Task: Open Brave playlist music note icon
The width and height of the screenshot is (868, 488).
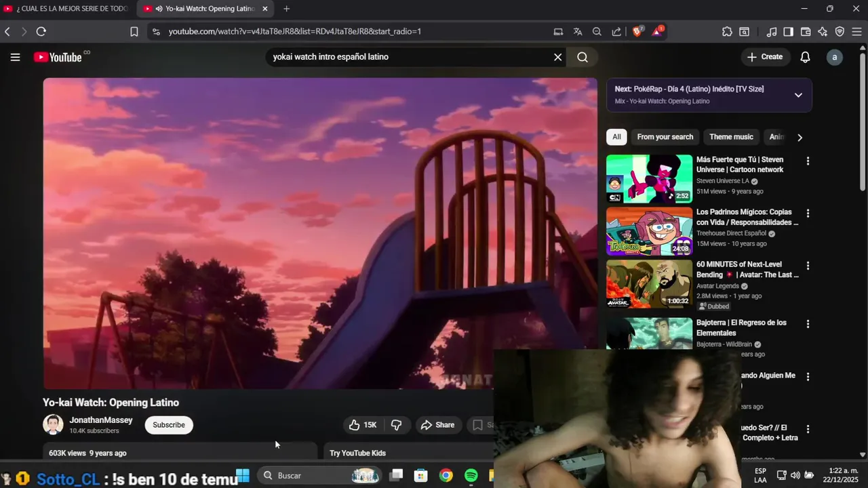Action: 772,31
